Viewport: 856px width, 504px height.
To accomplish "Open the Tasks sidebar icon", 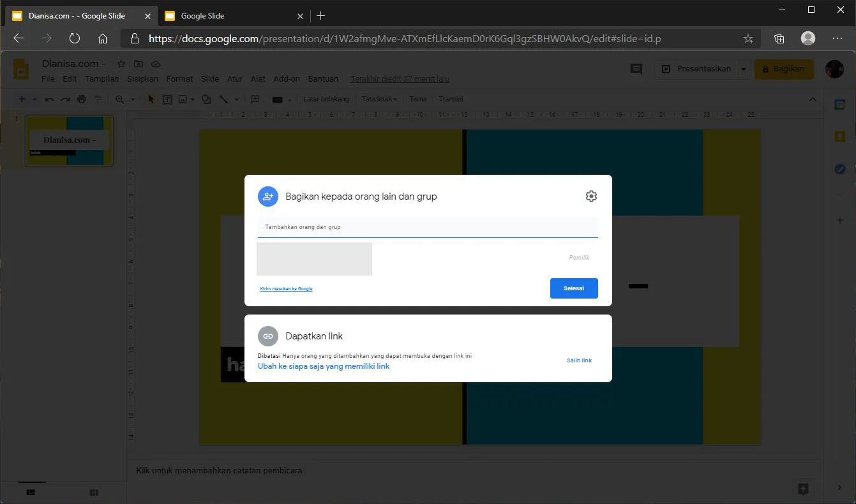I will pyautogui.click(x=841, y=168).
